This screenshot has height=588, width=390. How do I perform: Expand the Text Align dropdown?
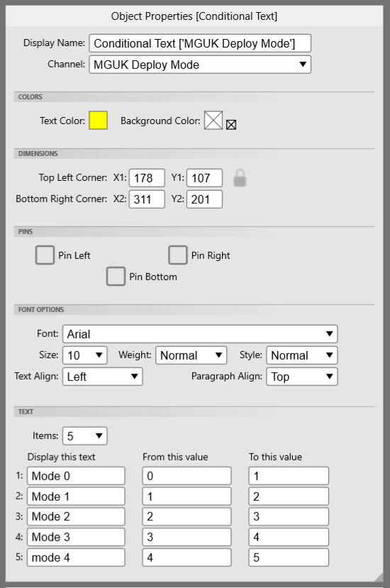tap(102, 377)
